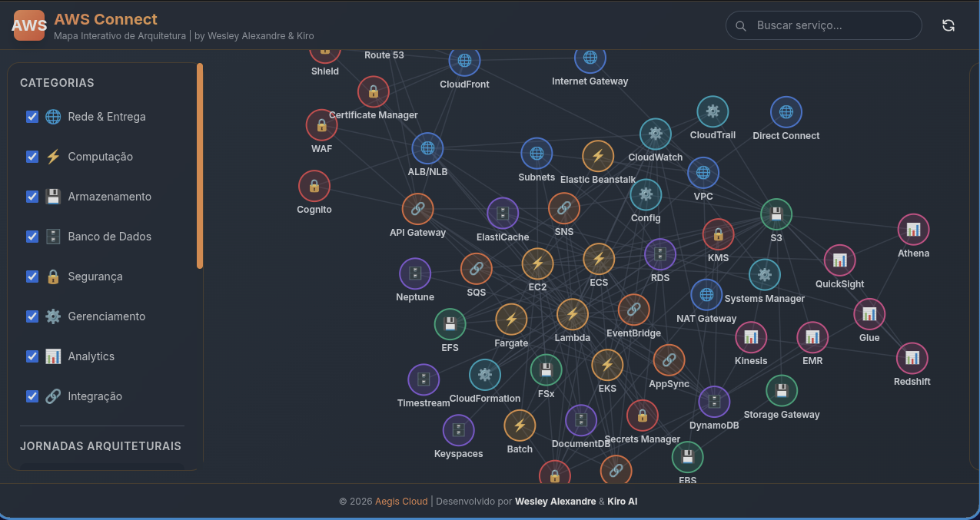This screenshot has height=520, width=980.
Task: Expand the Jornadas Arquiteturais section
Action: click(x=101, y=445)
